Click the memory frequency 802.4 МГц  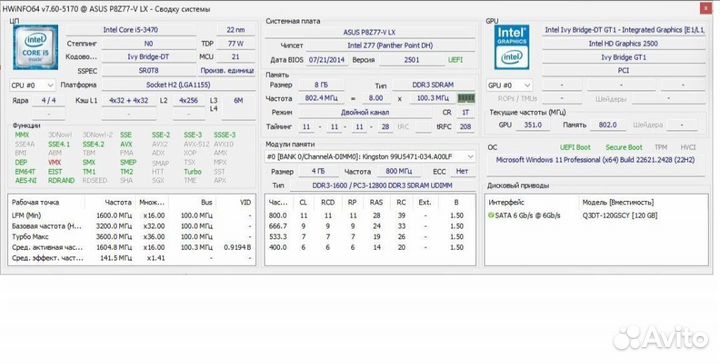point(321,98)
